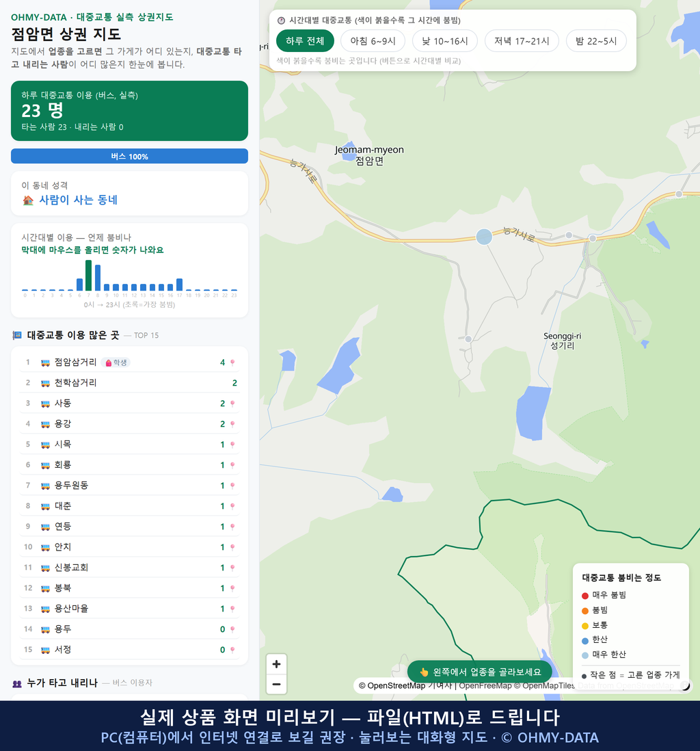
Task: Click the pin icon beside 대춘
Action: [232, 506]
